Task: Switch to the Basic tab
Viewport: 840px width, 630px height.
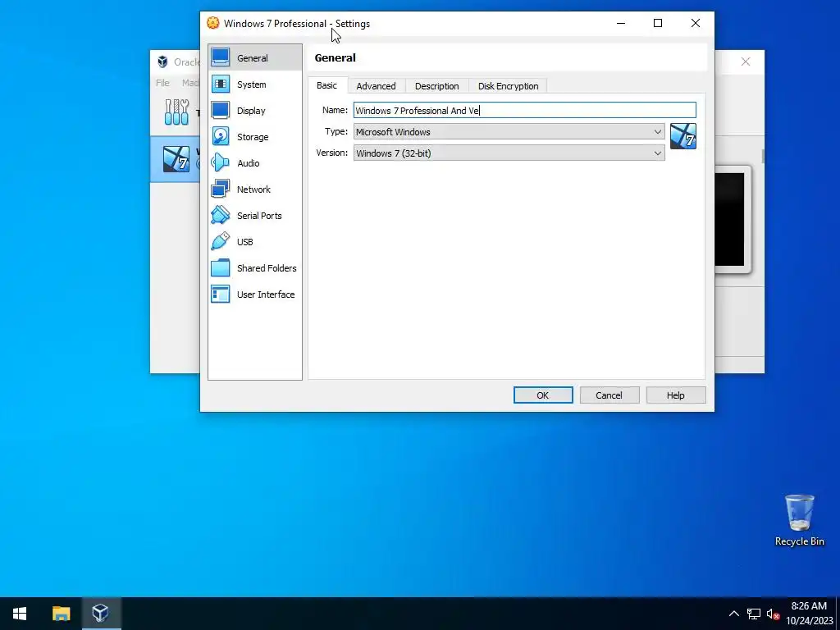Action: click(x=326, y=85)
